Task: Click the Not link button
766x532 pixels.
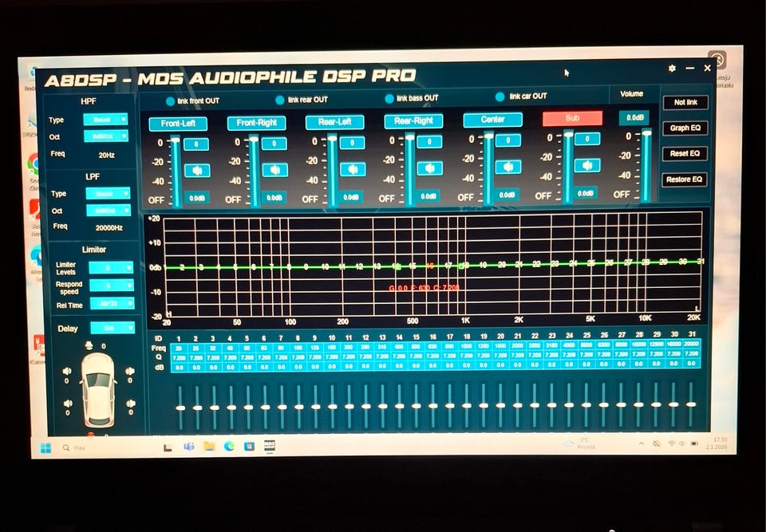Action: 685,103
